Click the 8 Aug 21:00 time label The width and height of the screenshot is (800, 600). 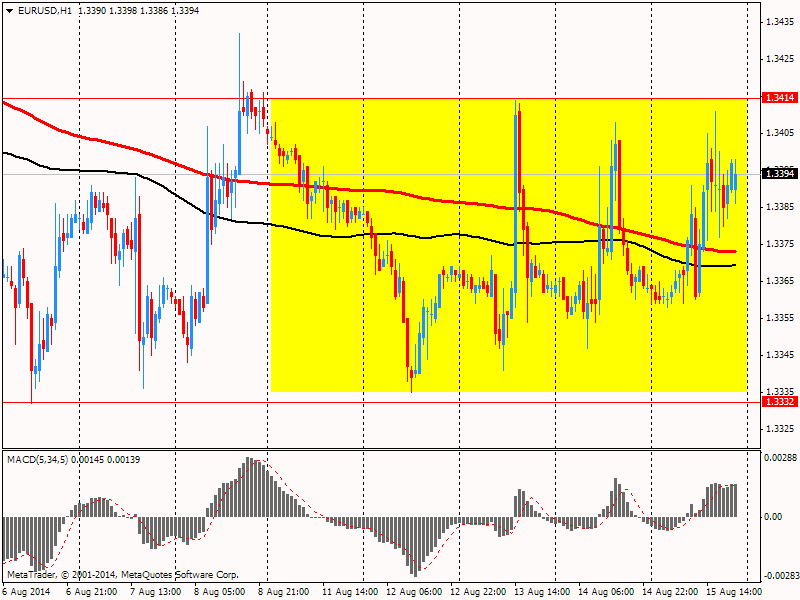tap(283, 591)
